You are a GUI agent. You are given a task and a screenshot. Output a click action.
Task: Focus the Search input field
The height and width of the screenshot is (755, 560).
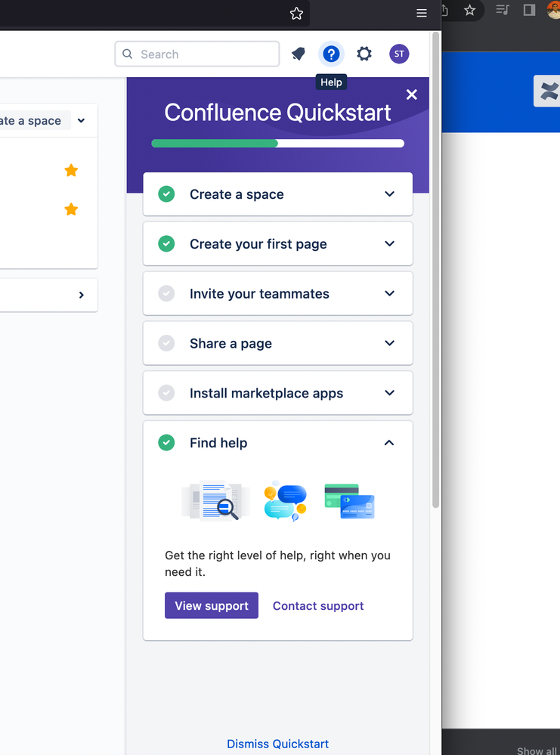pos(197,54)
